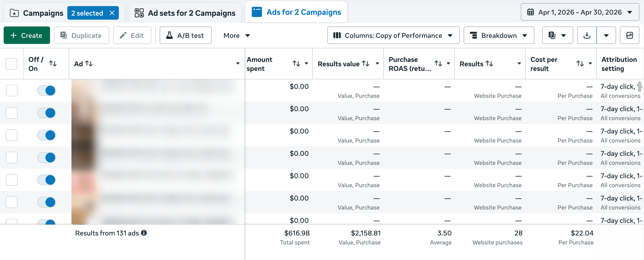Tick the select-all ads header checkbox
This screenshot has width=644, height=260.
point(11,64)
